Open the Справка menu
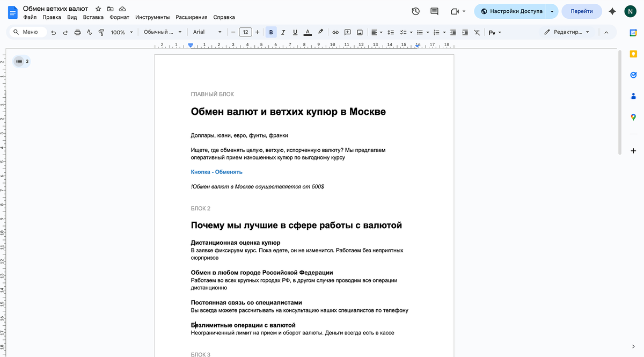The height and width of the screenshot is (357, 644). tap(224, 17)
